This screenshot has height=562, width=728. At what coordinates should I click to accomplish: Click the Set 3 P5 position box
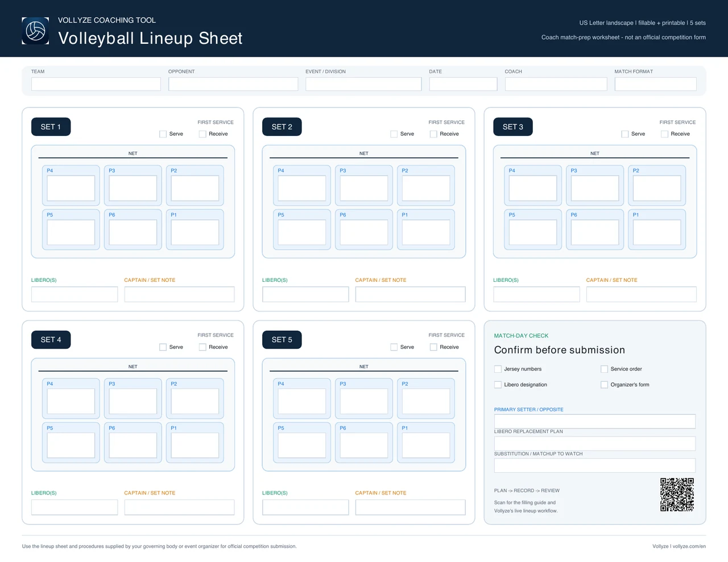click(x=533, y=232)
